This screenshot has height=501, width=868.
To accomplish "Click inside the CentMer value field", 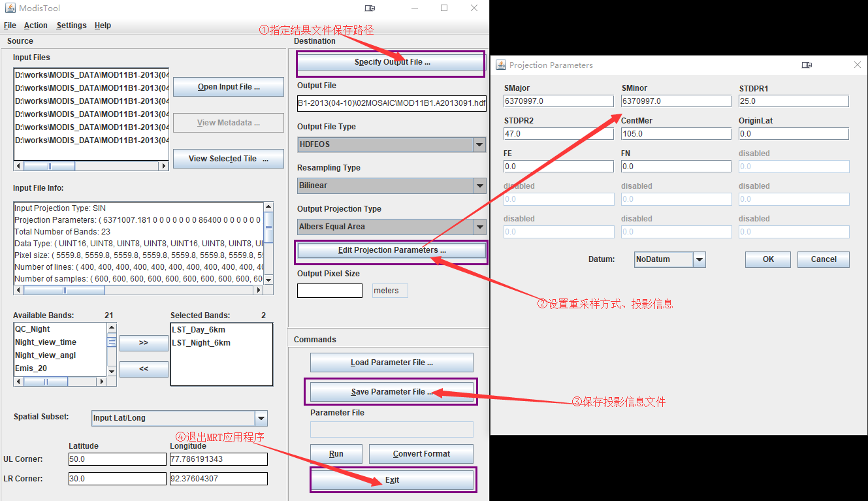I will click(676, 133).
